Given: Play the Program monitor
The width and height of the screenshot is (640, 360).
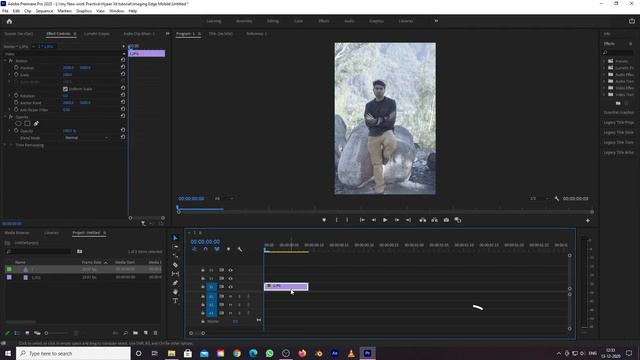Looking at the screenshot, I should [x=384, y=220].
